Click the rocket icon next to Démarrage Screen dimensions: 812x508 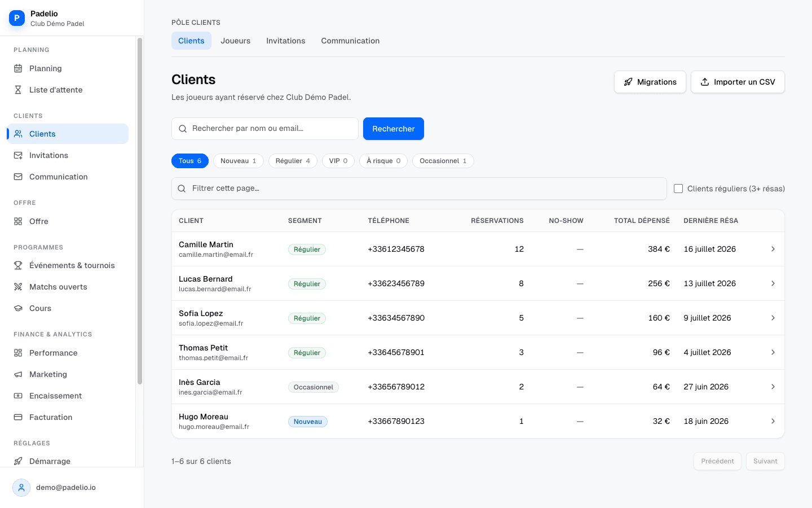click(x=18, y=461)
